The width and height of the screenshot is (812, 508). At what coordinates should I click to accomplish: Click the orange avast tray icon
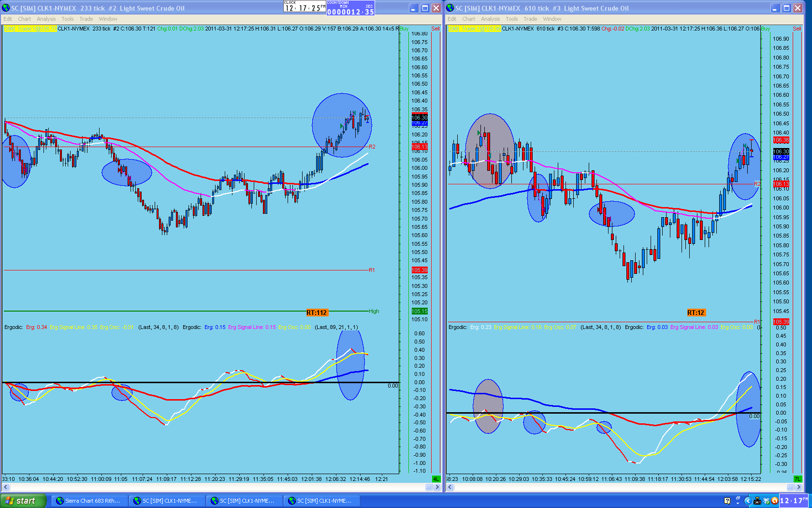click(774, 501)
